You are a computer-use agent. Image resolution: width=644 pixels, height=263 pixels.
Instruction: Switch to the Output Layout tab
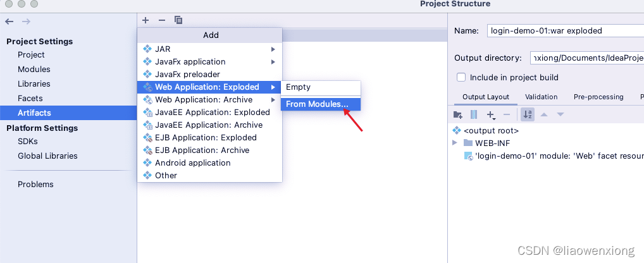[x=485, y=97]
